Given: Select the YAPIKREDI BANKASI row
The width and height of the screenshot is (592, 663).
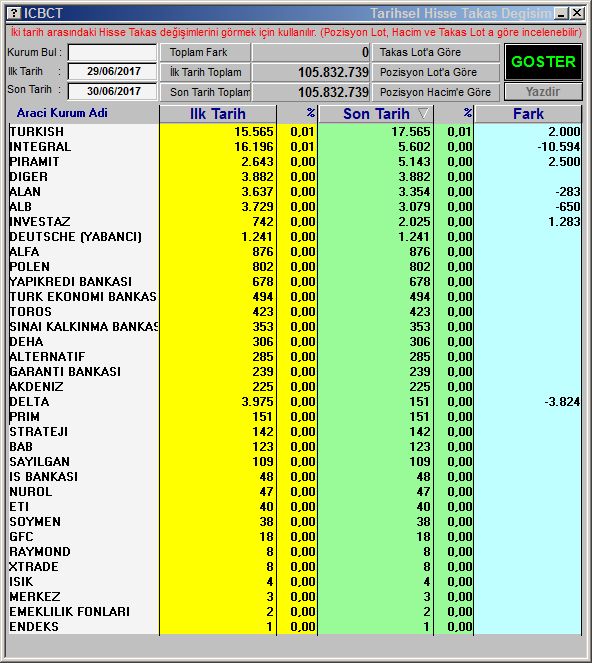Looking at the screenshot, I should point(295,282).
